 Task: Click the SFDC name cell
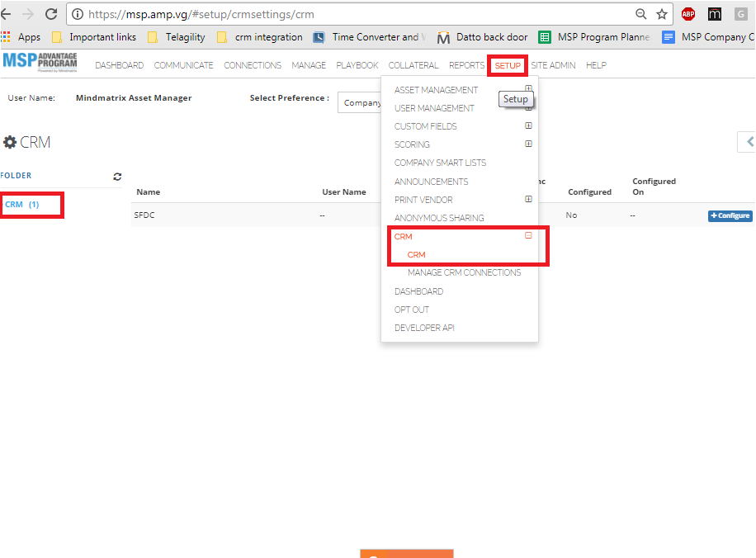(x=144, y=215)
